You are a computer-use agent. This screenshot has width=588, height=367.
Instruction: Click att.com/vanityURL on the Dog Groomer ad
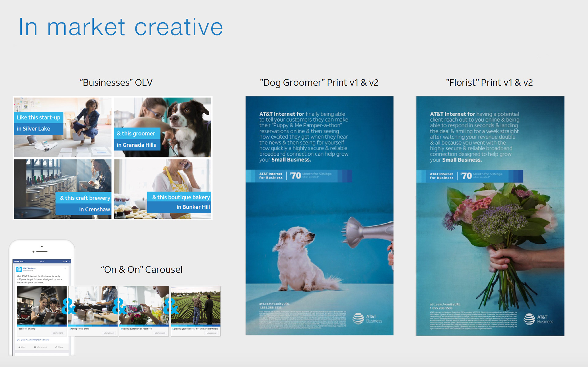pos(274,304)
